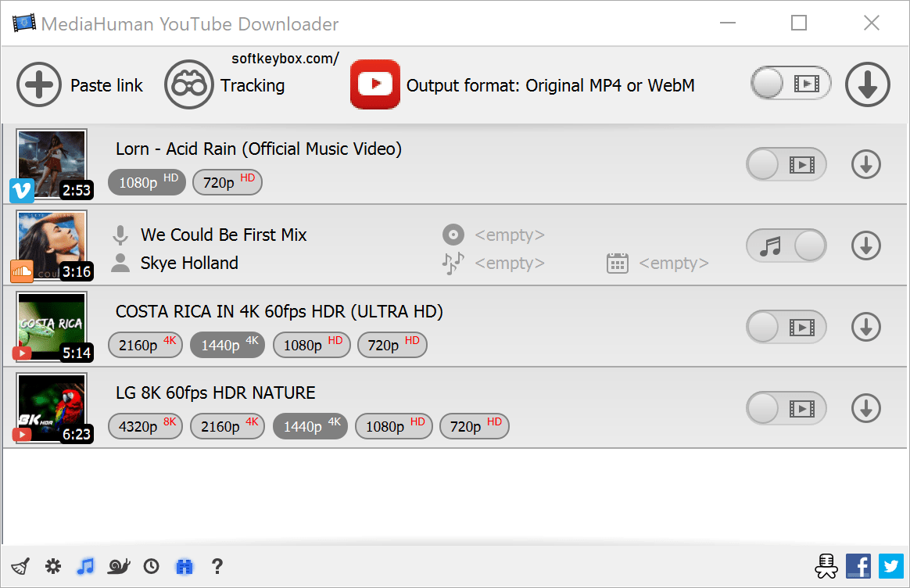The image size is (910, 588).
Task: Open MediaHuman Facebook page
Action: tap(858, 565)
